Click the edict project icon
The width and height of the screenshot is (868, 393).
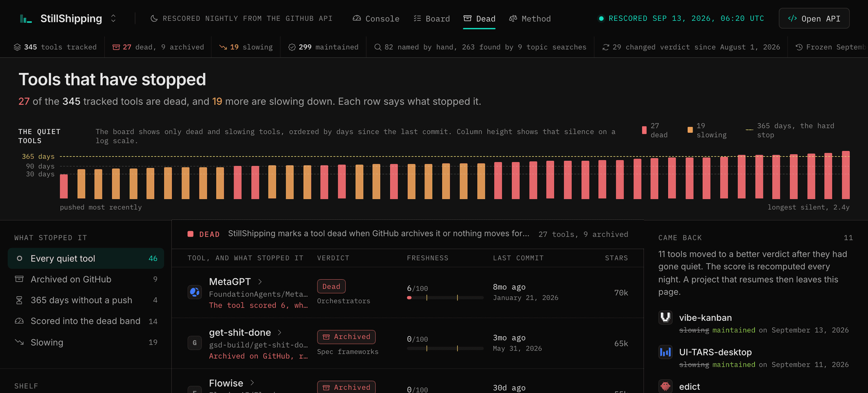(x=665, y=386)
